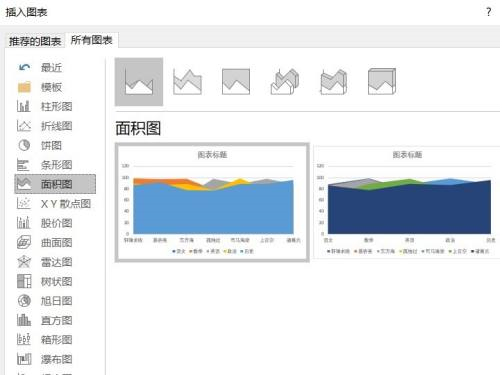Select the 直方图 label in list
500x375 pixels.
(56, 320)
